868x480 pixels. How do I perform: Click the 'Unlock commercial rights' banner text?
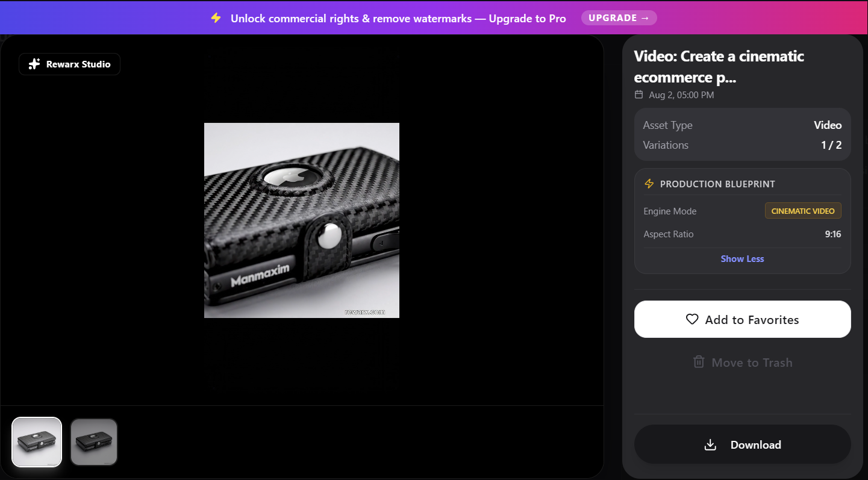398,19
